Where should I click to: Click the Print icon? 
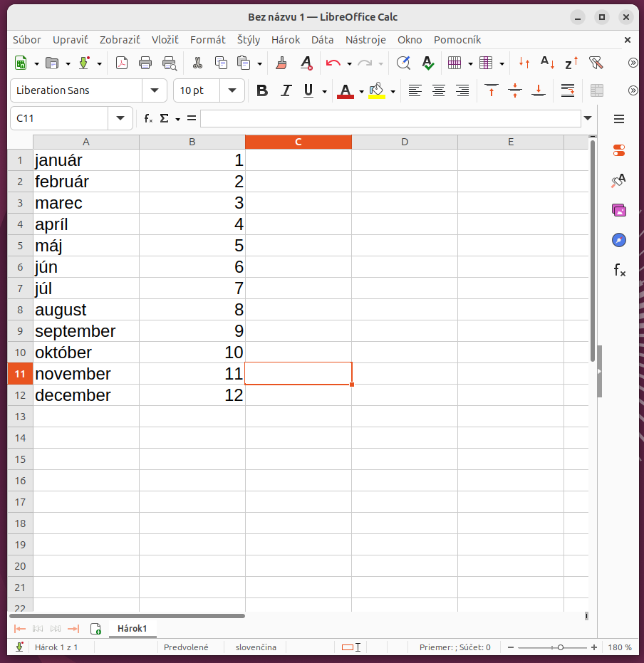145,63
